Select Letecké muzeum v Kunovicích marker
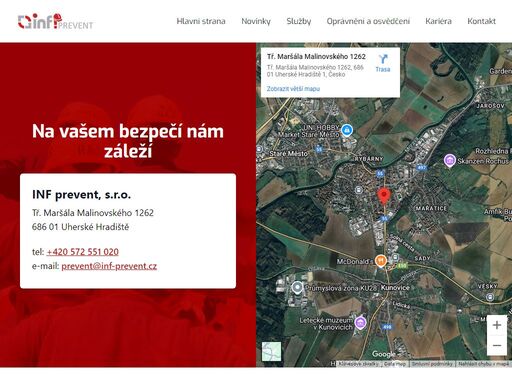This screenshot has width=512, height=384. [360, 323]
